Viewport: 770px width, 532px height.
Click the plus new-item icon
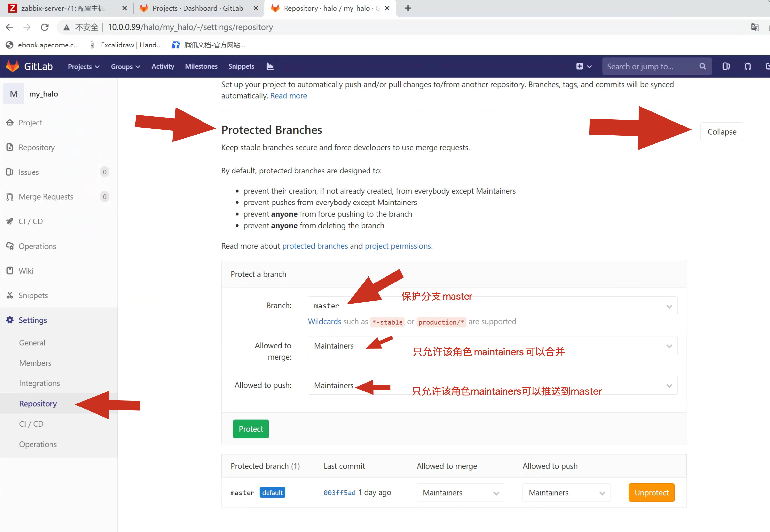(580, 66)
